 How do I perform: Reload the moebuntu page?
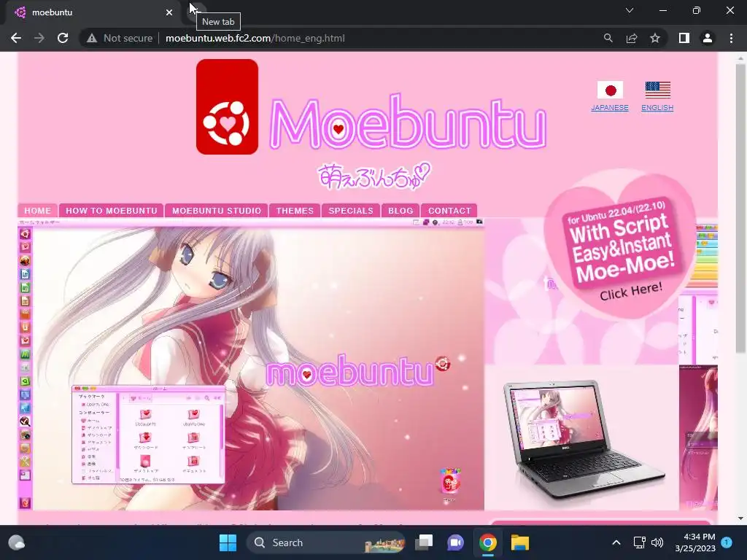(63, 38)
